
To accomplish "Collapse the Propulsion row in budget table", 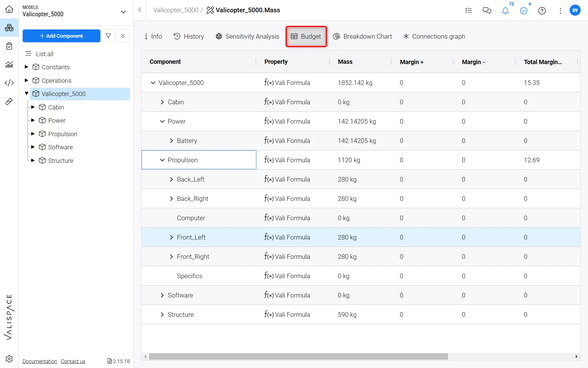I will tap(162, 160).
